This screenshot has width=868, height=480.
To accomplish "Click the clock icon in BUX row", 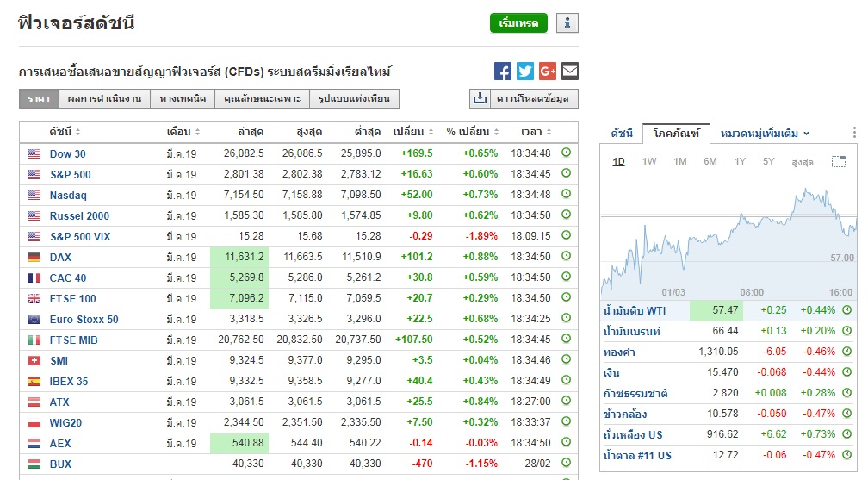I will pyautogui.click(x=566, y=463).
